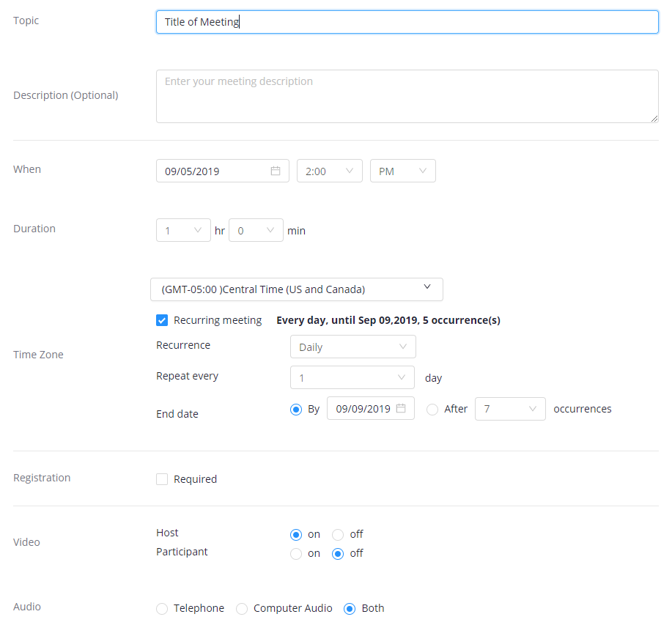Expand the duration minutes dropdown
This screenshot has height=625, width=672.
click(256, 230)
